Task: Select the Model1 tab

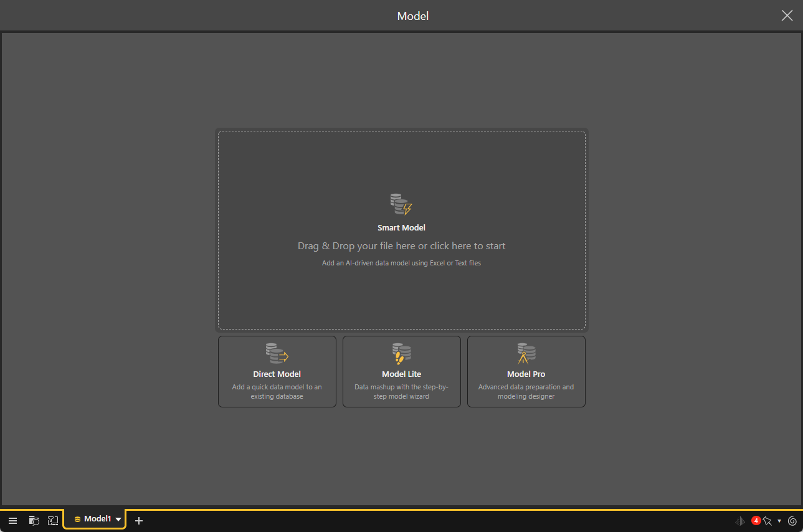Action: tap(93, 519)
